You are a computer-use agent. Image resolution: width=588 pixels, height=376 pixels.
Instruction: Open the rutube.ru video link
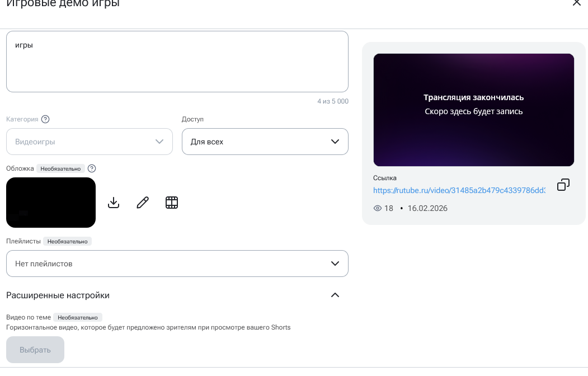459,190
